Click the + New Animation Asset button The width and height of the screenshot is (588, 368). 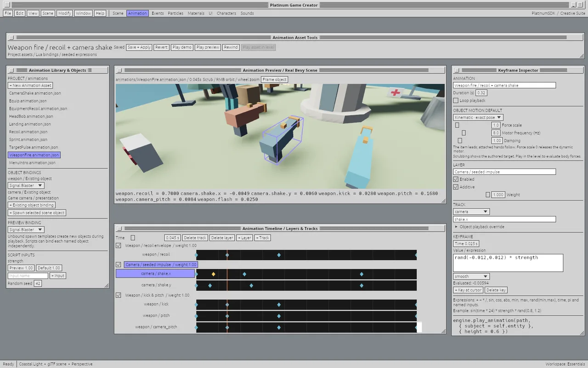click(30, 86)
